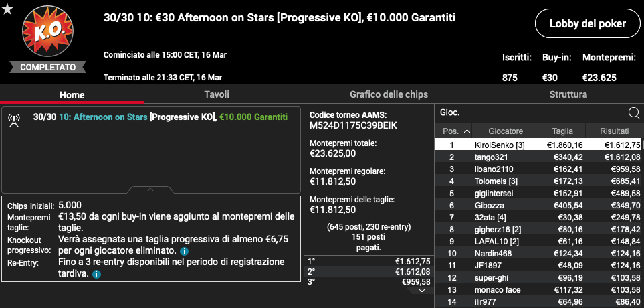Screen dimensions: 644x308
Task: Click the broadcast antenna icon
Action: pos(14,121)
